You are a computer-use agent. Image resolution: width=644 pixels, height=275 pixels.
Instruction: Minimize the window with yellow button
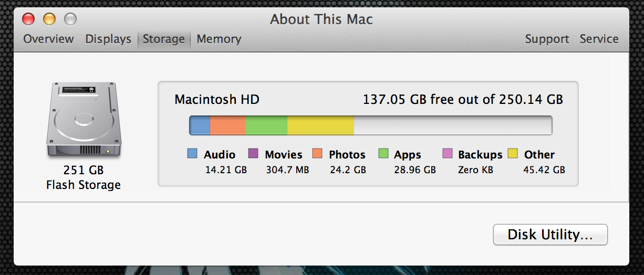click(x=49, y=19)
